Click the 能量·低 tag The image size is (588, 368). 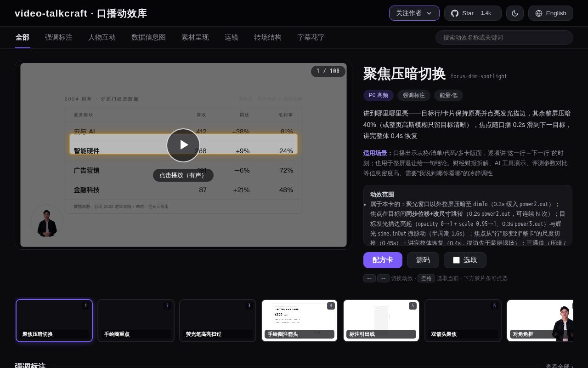(448, 95)
